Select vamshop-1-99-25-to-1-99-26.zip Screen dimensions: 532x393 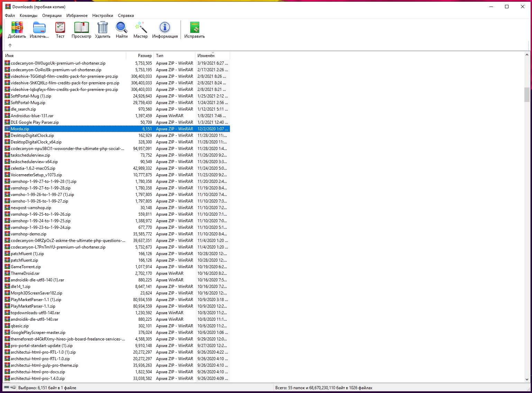coord(117,214)
